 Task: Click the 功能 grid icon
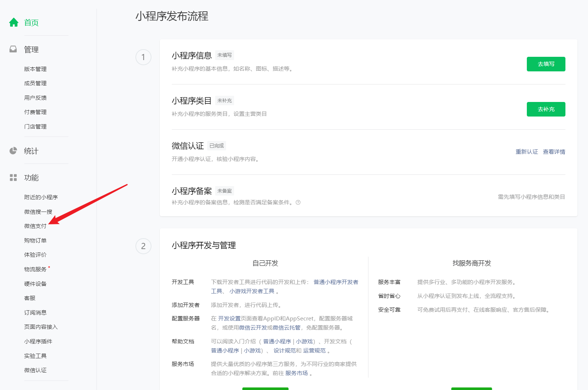click(13, 177)
